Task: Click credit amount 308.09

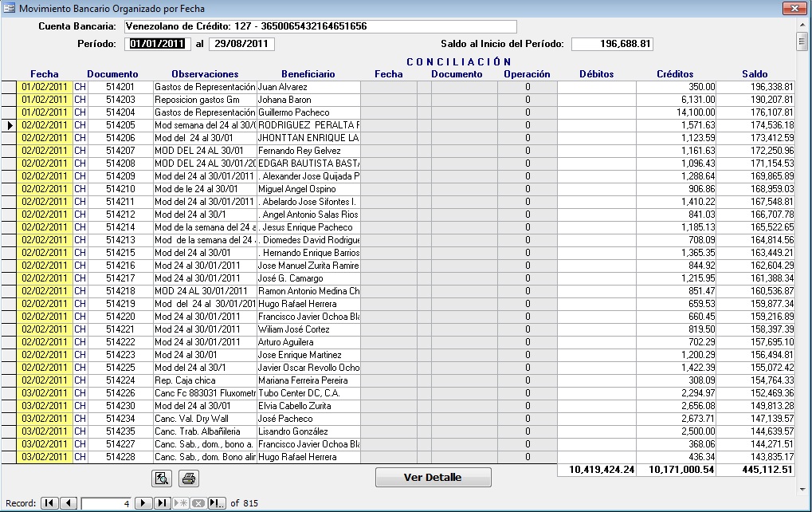Action: [x=702, y=380]
